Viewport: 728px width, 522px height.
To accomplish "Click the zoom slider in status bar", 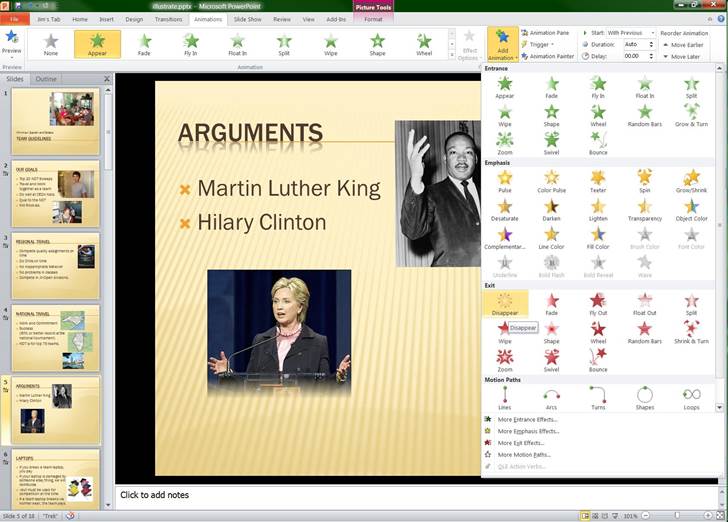I will click(x=677, y=515).
